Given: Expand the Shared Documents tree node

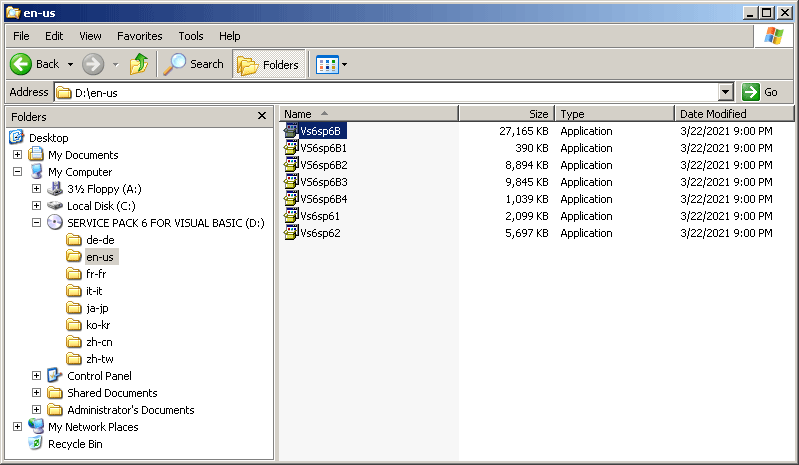Looking at the screenshot, I should pos(36,393).
